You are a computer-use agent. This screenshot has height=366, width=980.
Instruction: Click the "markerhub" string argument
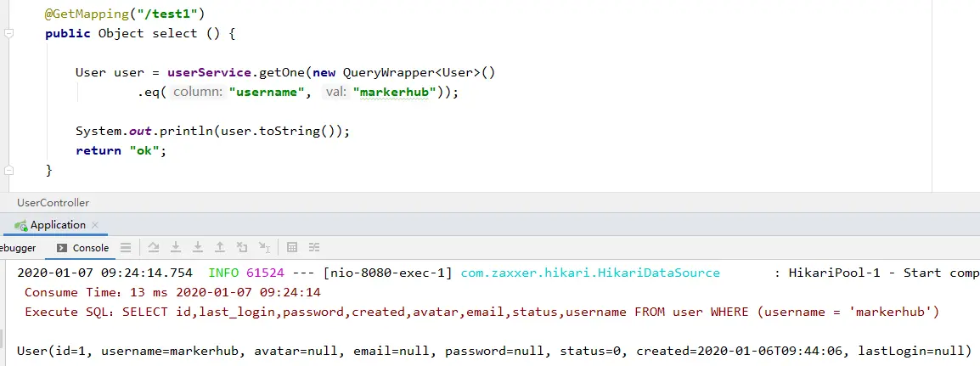[x=394, y=93]
